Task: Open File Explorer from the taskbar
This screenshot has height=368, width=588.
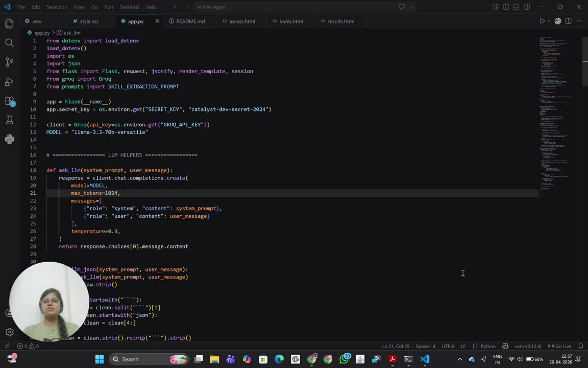Action: click(x=214, y=359)
